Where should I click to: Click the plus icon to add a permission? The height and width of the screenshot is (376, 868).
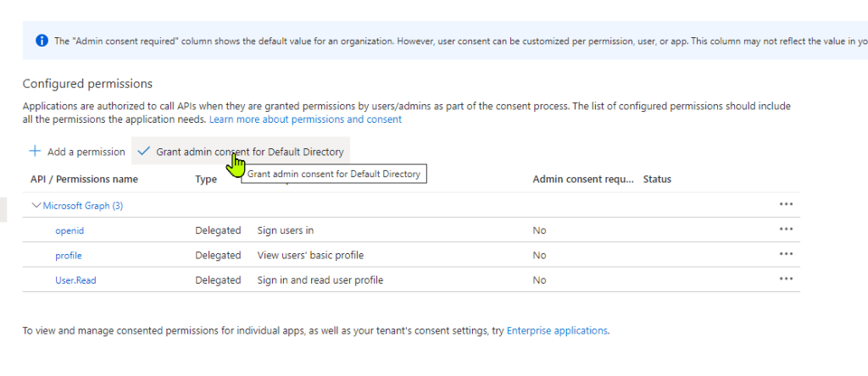(35, 152)
